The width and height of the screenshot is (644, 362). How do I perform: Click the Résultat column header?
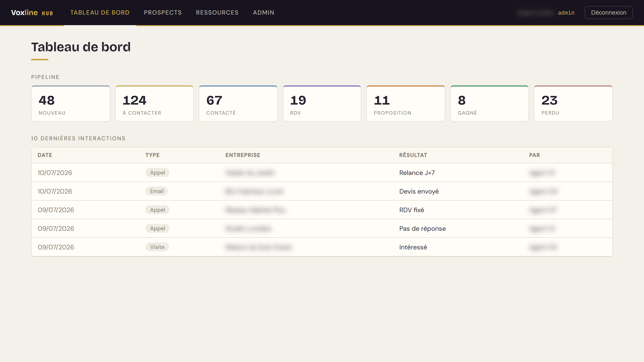tap(413, 155)
